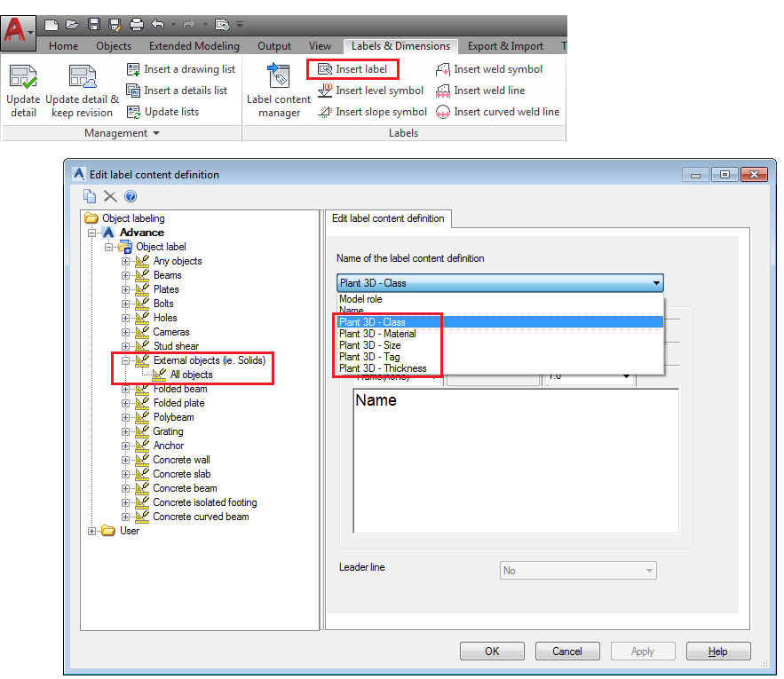Click Insert slope symbol

click(373, 112)
